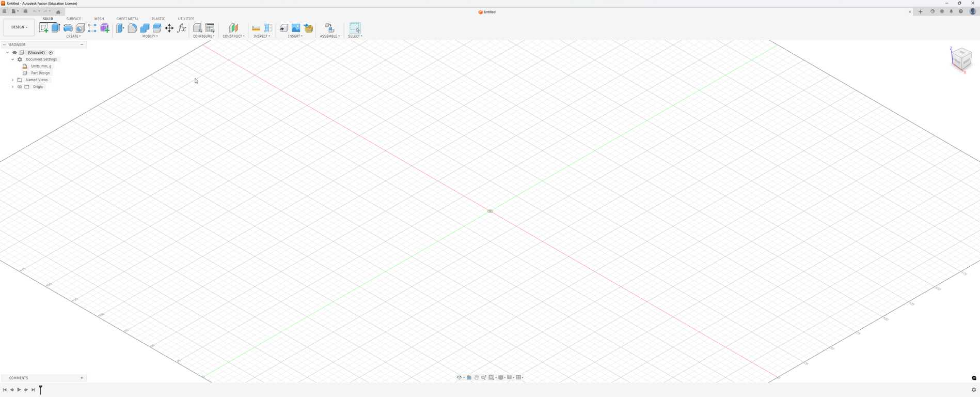Open the user profile avatar
Image resolution: width=980 pixels, height=397 pixels.
pyautogui.click(x=973, y=11)
